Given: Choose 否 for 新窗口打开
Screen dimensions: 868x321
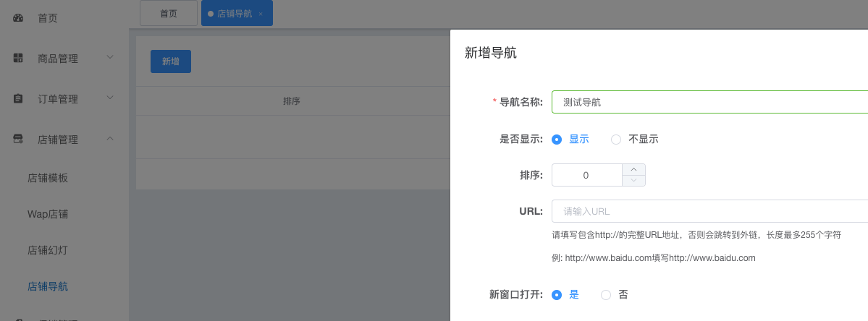Looking at the screenshot, I should click(x=614, y=295).
